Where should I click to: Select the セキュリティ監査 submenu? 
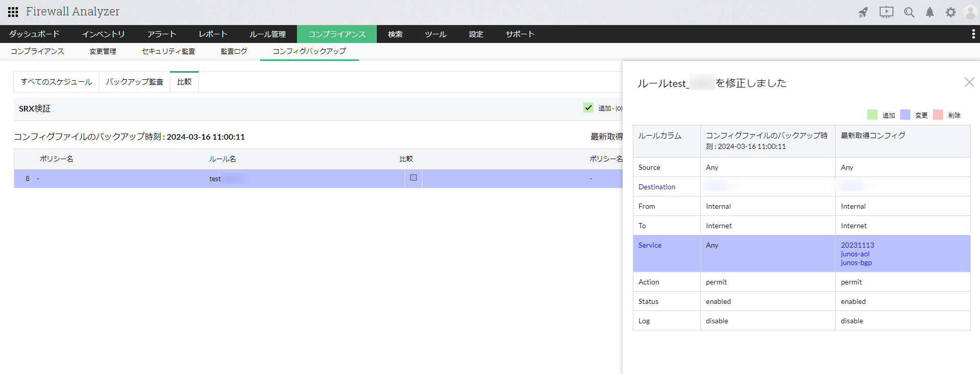pos(168,51)
